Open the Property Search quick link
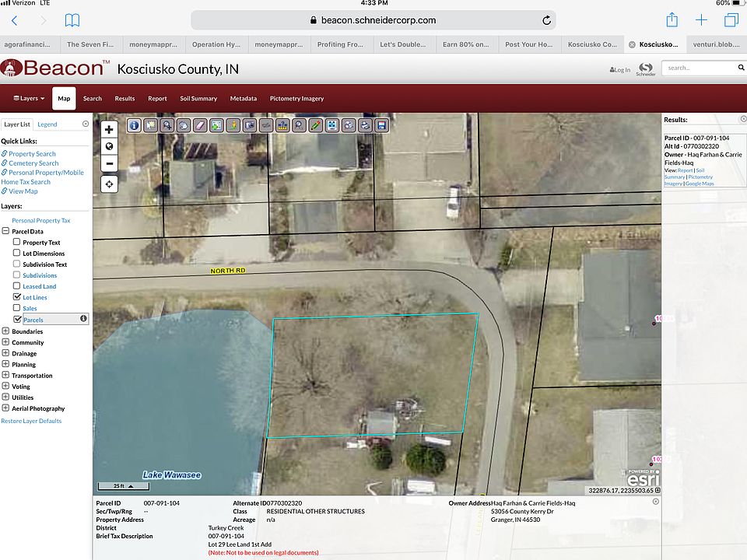This screenshot has width=747, height=560. [32, 154]
